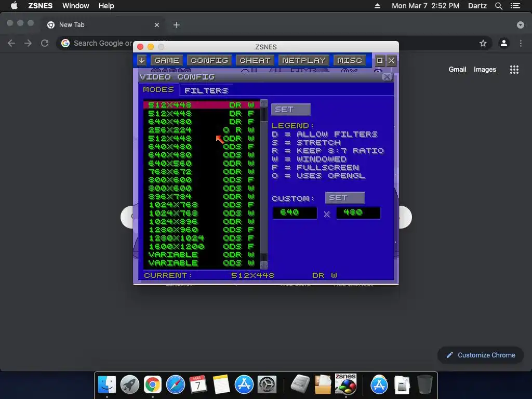Screen dimensions: 532x399
Task: Select the 768x672 ODR W mode
Action: point(202,171)
